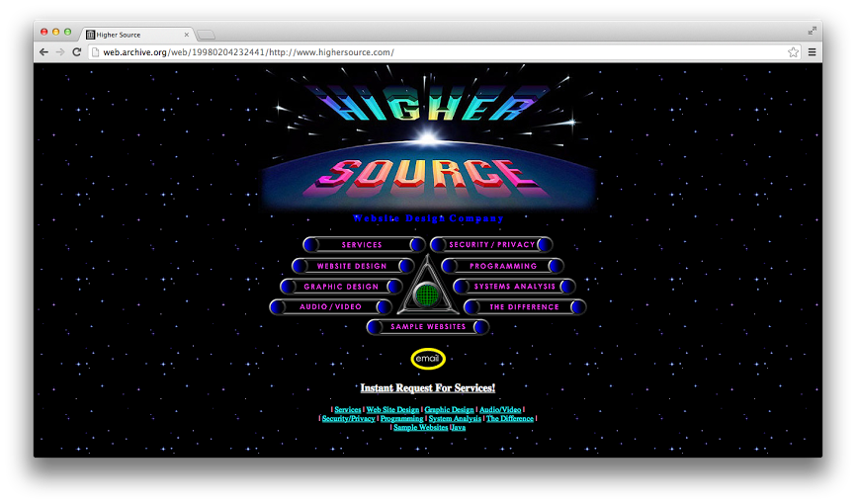Follow the System Analysis text link
The image size is (856, 504).
[x=455, y=418]
